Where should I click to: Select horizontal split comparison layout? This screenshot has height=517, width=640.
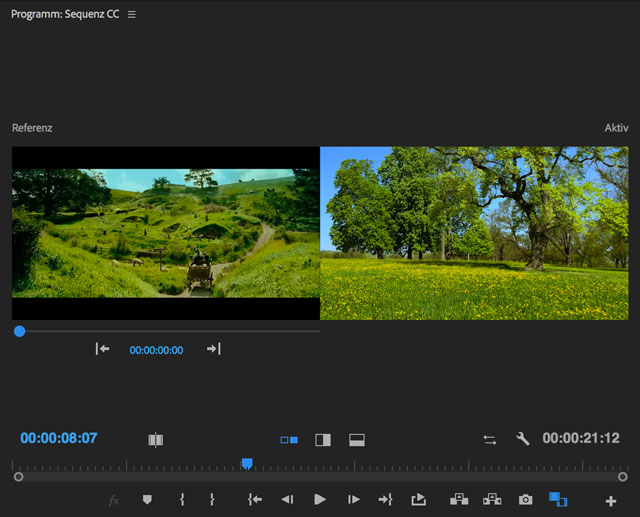click(356, 439)
